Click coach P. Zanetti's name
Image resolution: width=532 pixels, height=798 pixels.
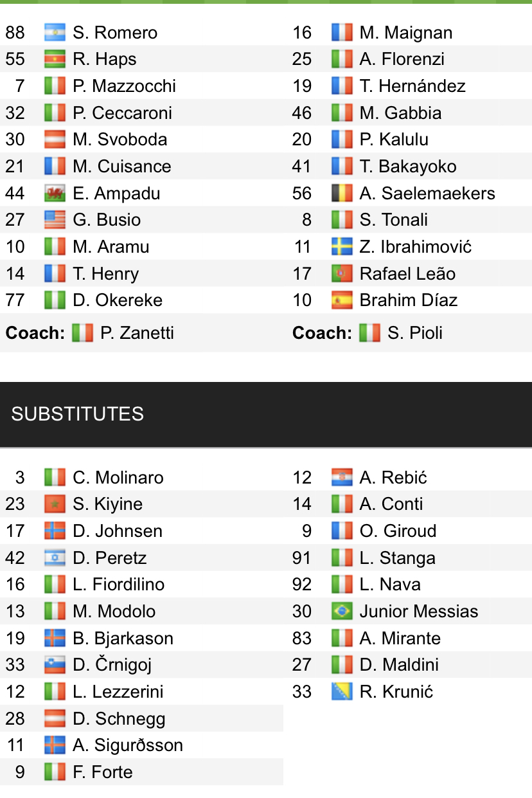click(137, 333)
